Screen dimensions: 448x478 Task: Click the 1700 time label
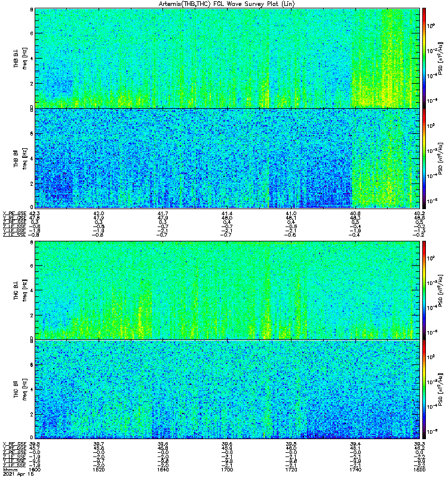click(227, 470)
